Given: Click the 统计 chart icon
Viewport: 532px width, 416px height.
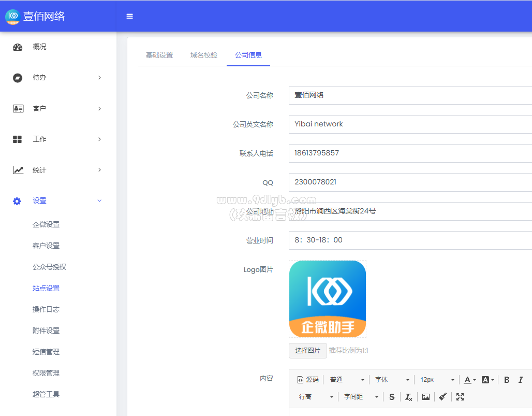Looking at the screenshot, I should [x=18, y=170].
